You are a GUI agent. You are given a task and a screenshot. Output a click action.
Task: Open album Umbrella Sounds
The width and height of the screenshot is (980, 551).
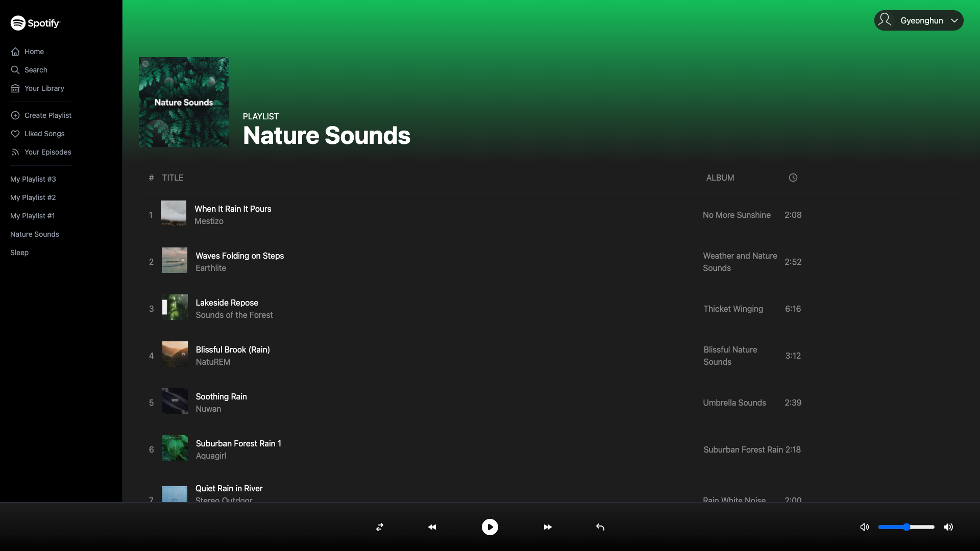point(734,403)
